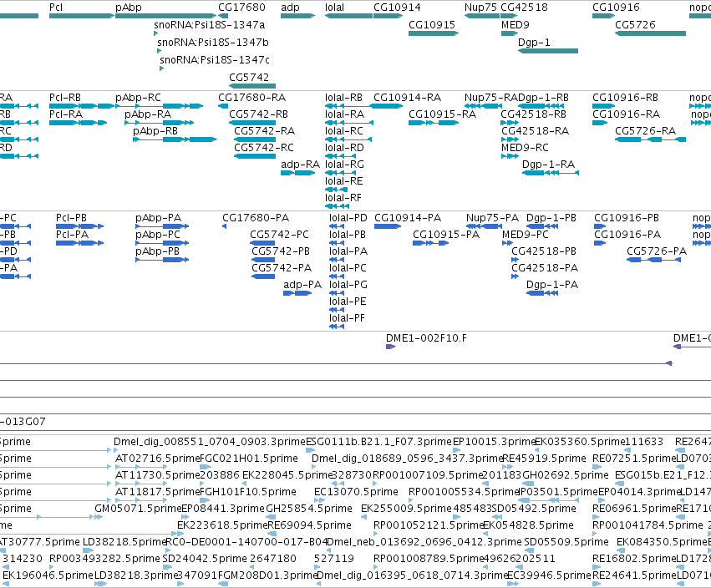This screenshot has width=711, height=588.
Task: Click EST RE45919.5prime
Action: (x=544, y=459)
